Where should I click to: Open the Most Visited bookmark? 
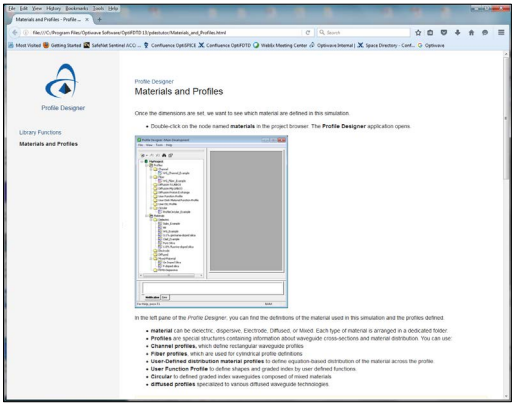[x=25, y=45]
